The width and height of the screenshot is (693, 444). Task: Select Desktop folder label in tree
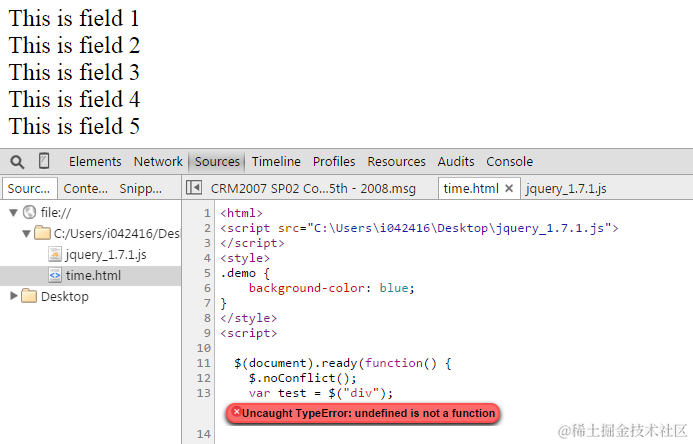[65, 296]
